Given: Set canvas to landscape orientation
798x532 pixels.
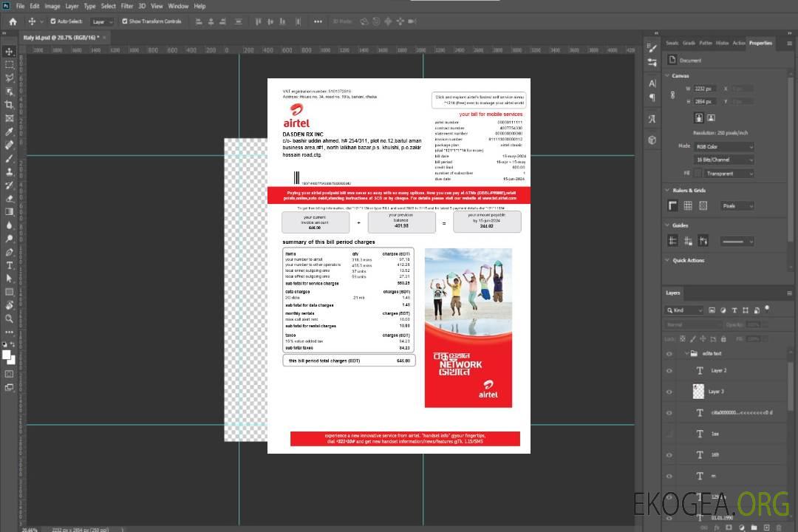Looking at the screenshot, I should click(711, 118).
